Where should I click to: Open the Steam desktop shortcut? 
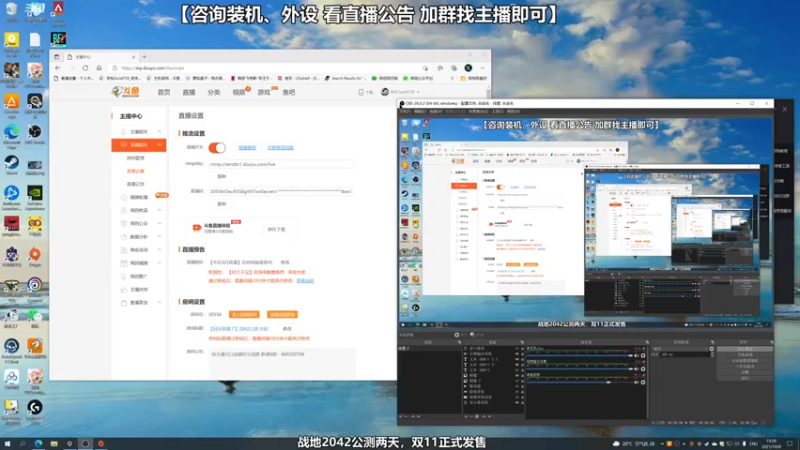(x=11, y=164)
